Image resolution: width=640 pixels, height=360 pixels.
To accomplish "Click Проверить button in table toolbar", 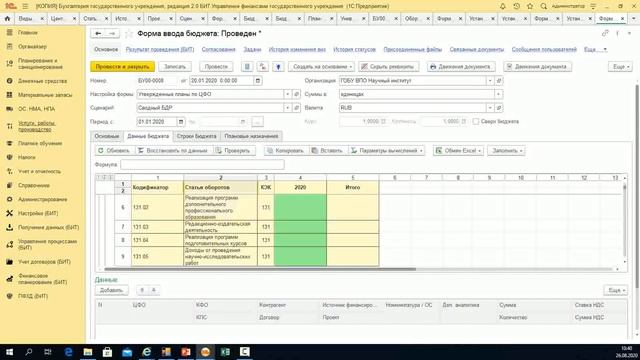I will pos(233,151).
